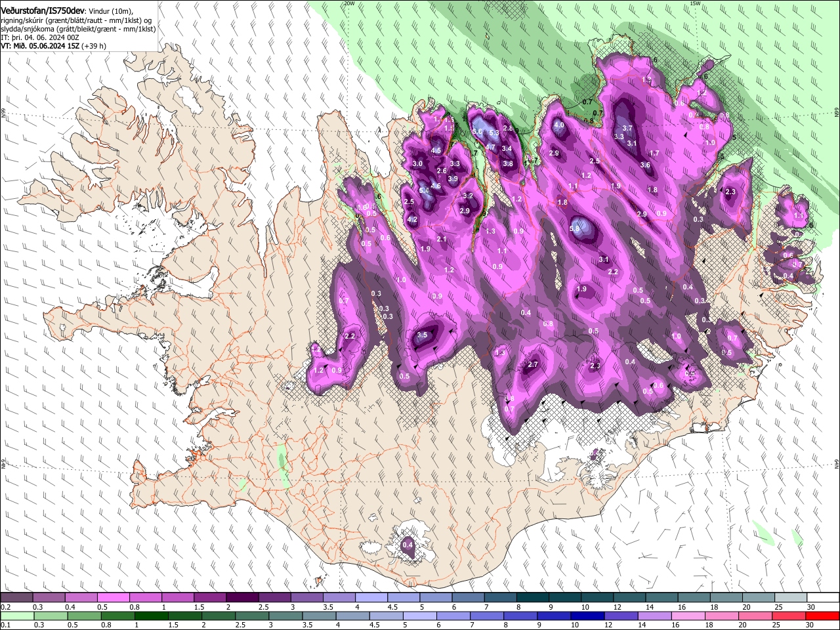840x630 pixels.
Task: Click the grey-teal 18 swatch in snow legend
Action: click(x=726, y=597)
